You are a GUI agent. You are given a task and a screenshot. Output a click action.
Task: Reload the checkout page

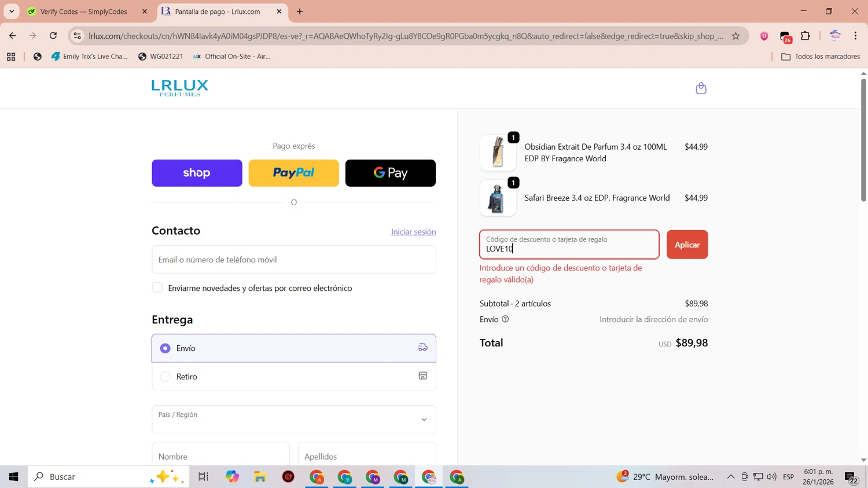tap(53, 36)
